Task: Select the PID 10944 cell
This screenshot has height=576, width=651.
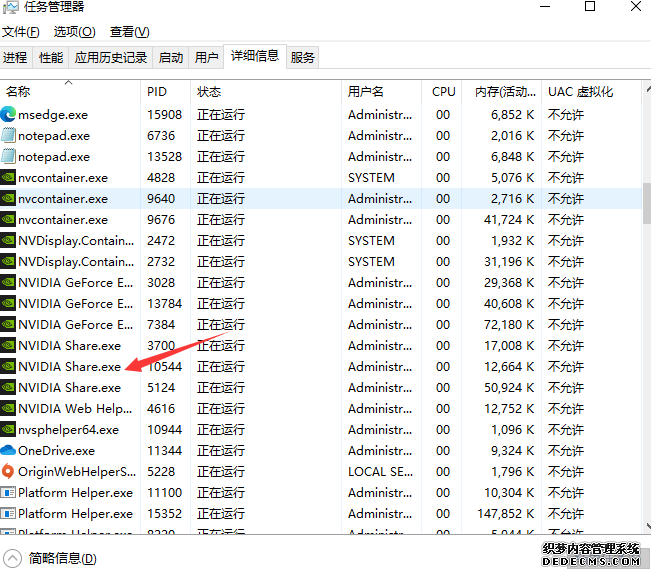Action: coord(164,429)
